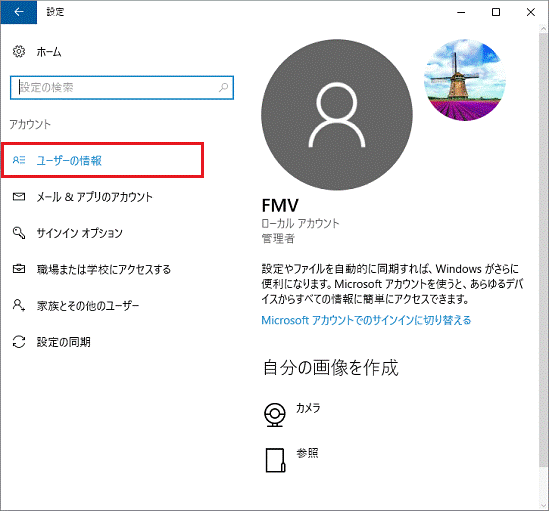Click the envelope icon for mail accounts
Image resolution: width=549 pixels, height=511 pixels.
coord(19,197)
